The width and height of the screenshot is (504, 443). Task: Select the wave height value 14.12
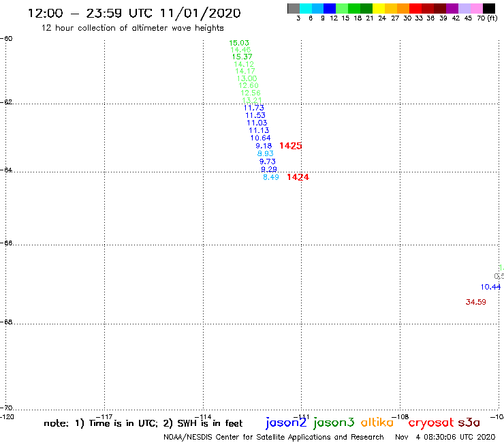pyautogui.click(x=244, y=64)
